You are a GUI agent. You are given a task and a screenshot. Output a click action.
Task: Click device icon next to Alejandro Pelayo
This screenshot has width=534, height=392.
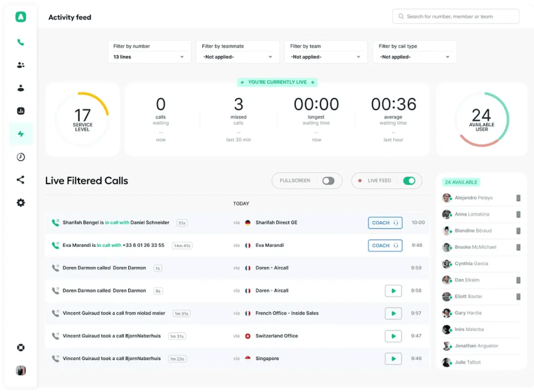(x=518, y=198)
